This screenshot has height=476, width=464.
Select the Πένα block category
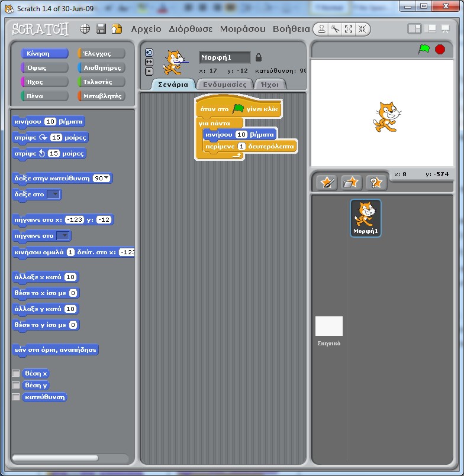44,96
